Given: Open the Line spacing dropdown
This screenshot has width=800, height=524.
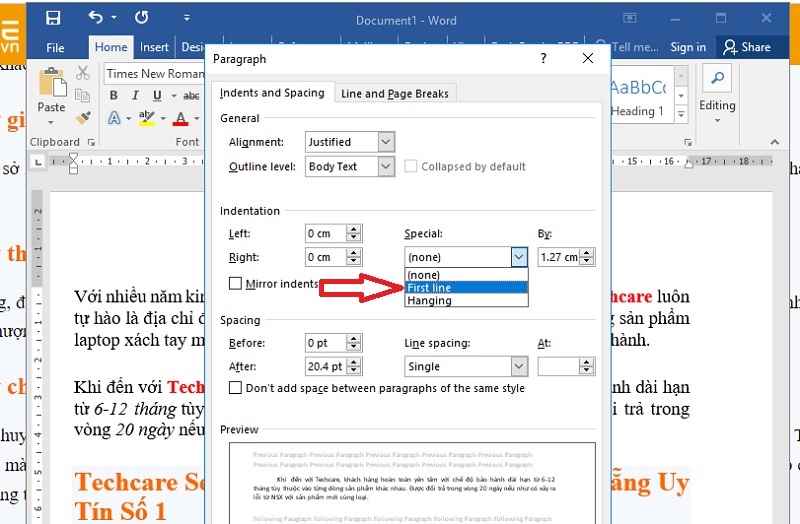Looking at the screenshot, I should [519, 366].
